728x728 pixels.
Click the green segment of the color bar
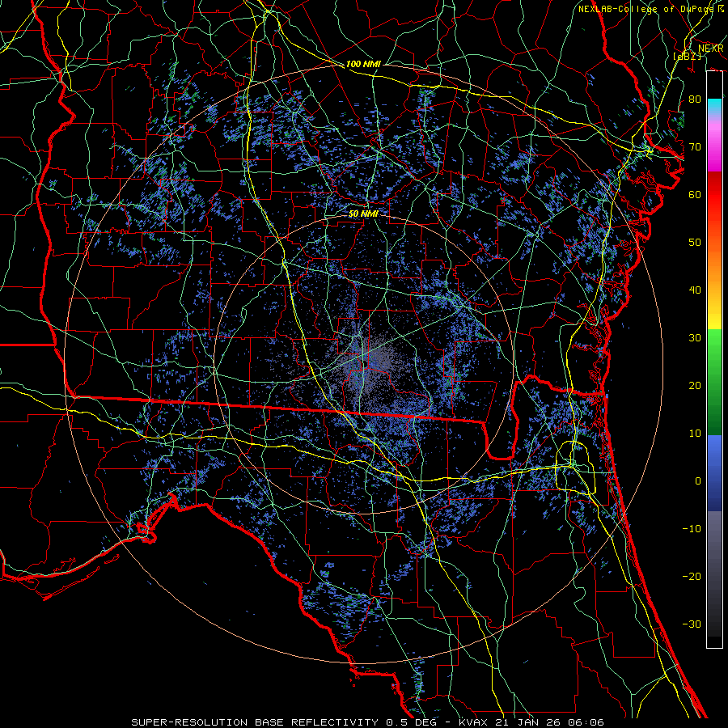pyautogui.click(x=714, y=382)
